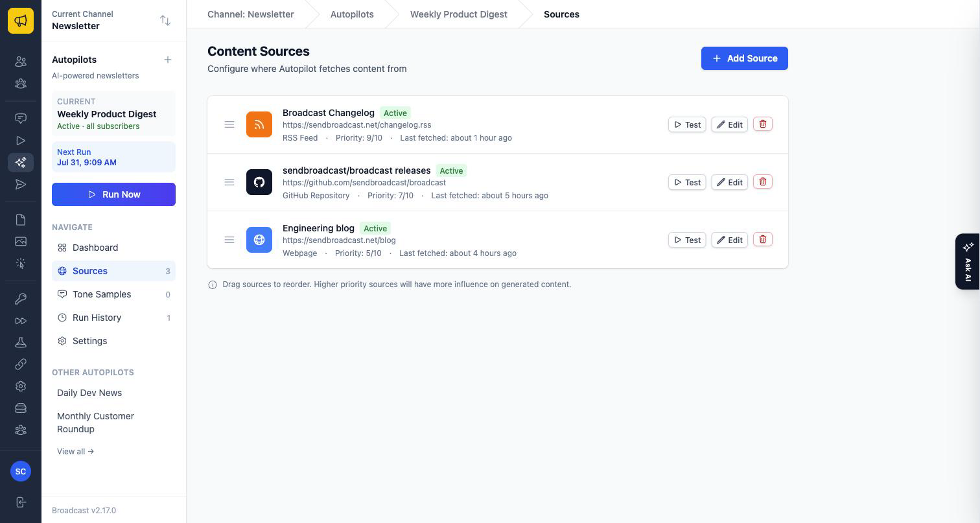Go to the Channel: Newsletter breadcrumb

point(250,14)
